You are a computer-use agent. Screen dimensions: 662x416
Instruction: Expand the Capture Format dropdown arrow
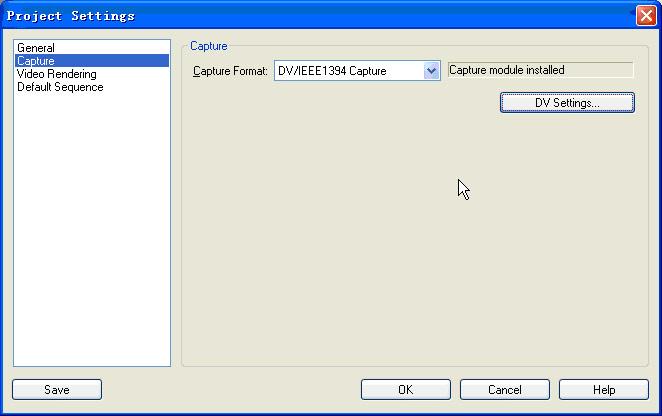point(431,71)
